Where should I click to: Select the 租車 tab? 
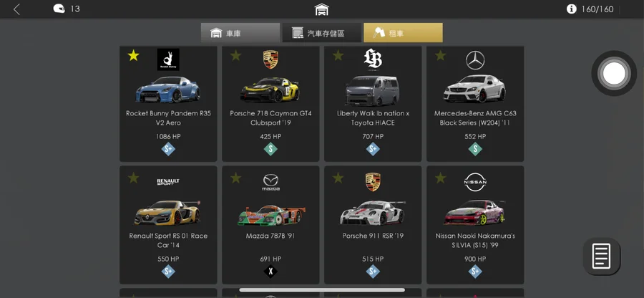pos(403,32)
